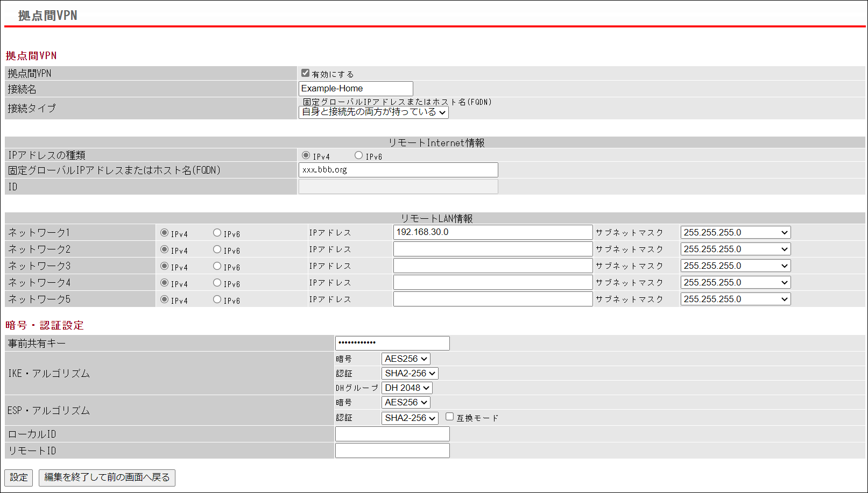The width and height of the screenshot is (868, 493).
Task: Open the 接続タイプ dropdown
Action: point(373,112)
